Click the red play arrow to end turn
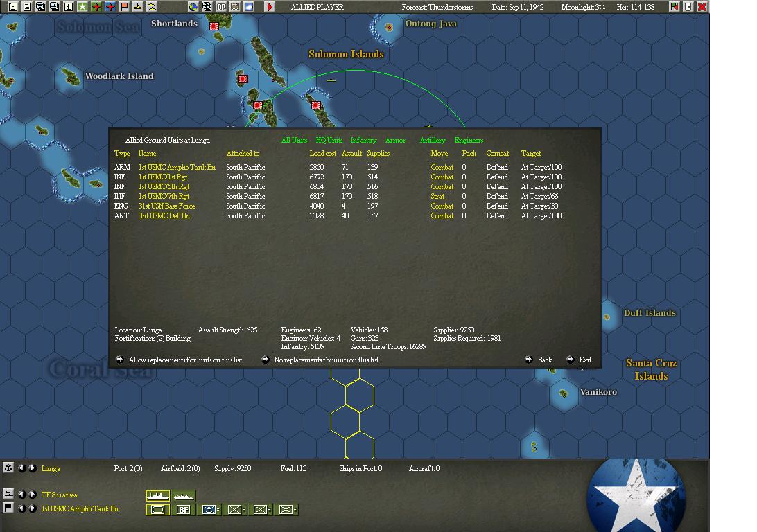 tap(270, 7)
